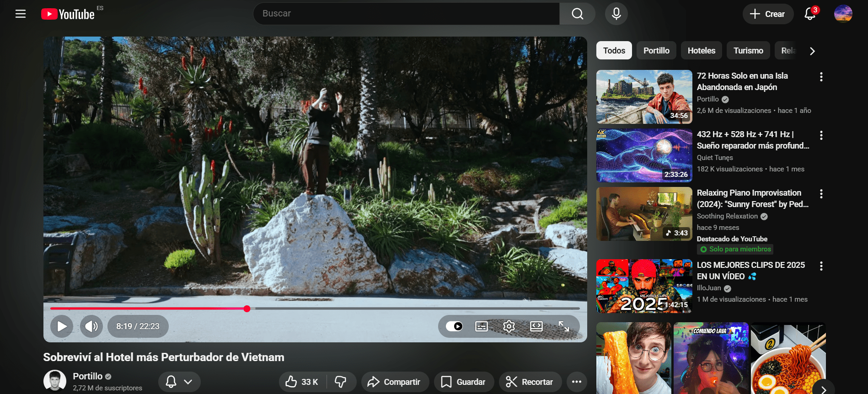Open the hamburger guide menu

pos(21,14)
